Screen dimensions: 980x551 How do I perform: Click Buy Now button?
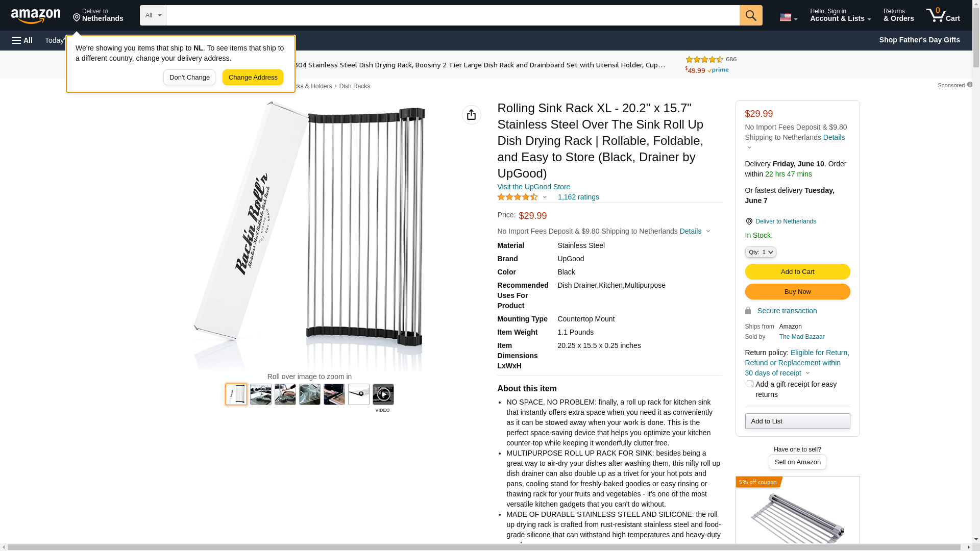797,292
